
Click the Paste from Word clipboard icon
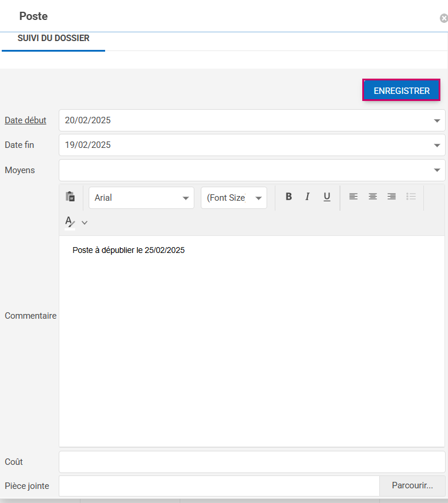click(70, 197)
